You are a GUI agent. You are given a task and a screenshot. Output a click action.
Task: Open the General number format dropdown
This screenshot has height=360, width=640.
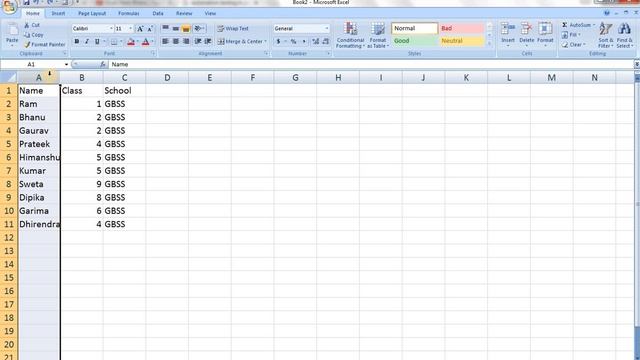(x=327, y=29)
